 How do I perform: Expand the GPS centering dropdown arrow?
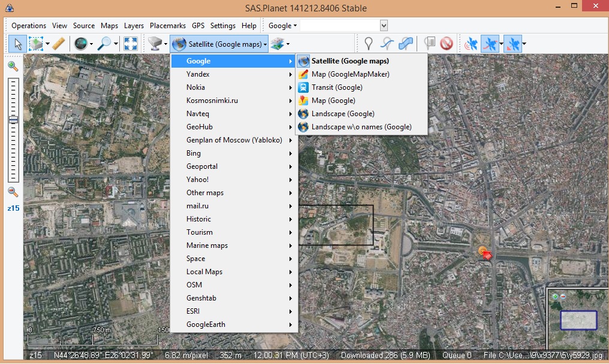(x=524, y=44)
